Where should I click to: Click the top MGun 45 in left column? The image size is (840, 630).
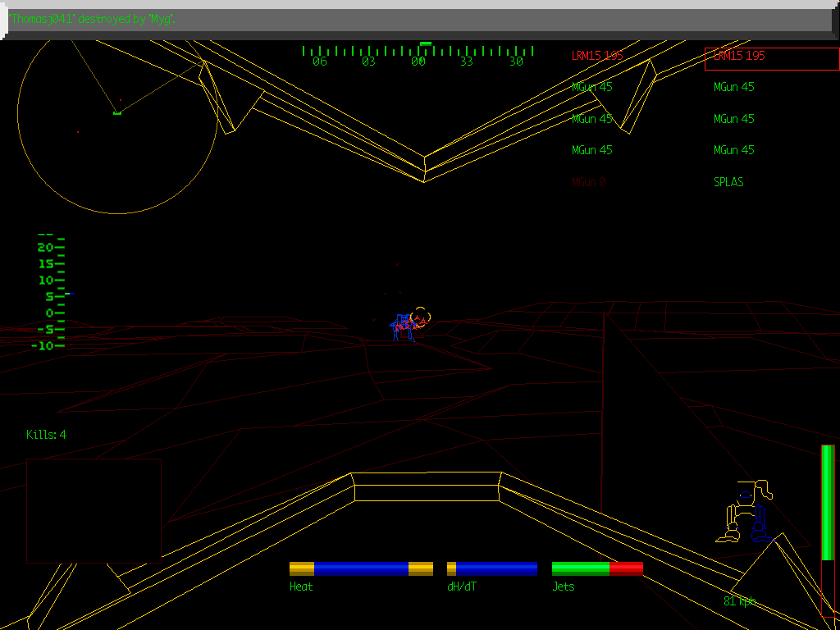click(x=591, y=87)
